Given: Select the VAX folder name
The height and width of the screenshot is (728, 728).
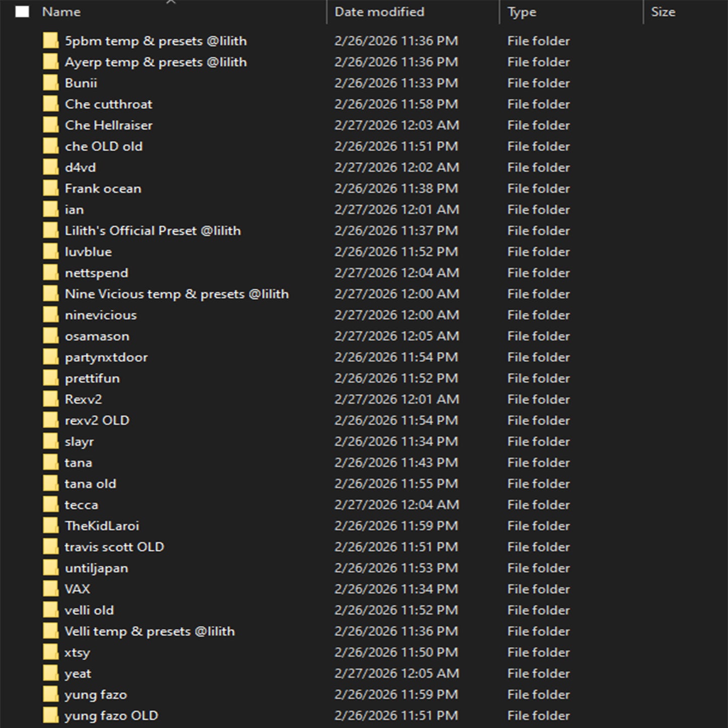Looking at the screenshot, I should pyautogui.click(x=77, y=589).
